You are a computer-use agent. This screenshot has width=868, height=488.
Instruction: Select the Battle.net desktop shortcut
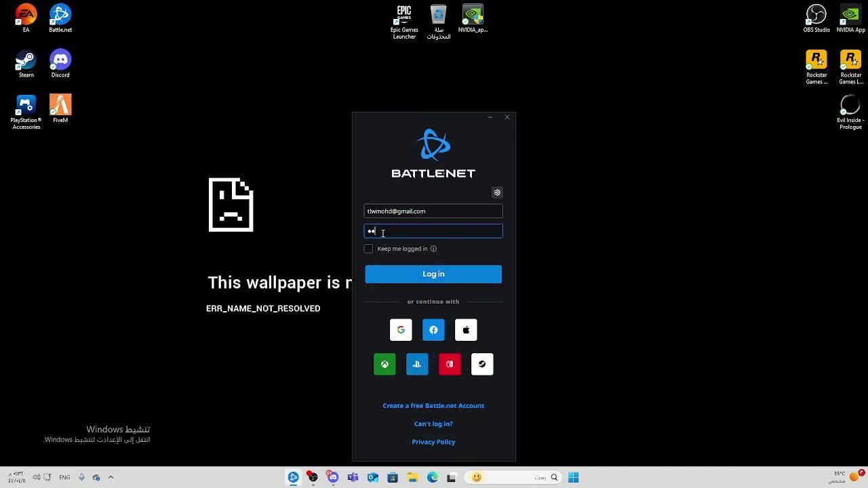click(x=60, y=18)
